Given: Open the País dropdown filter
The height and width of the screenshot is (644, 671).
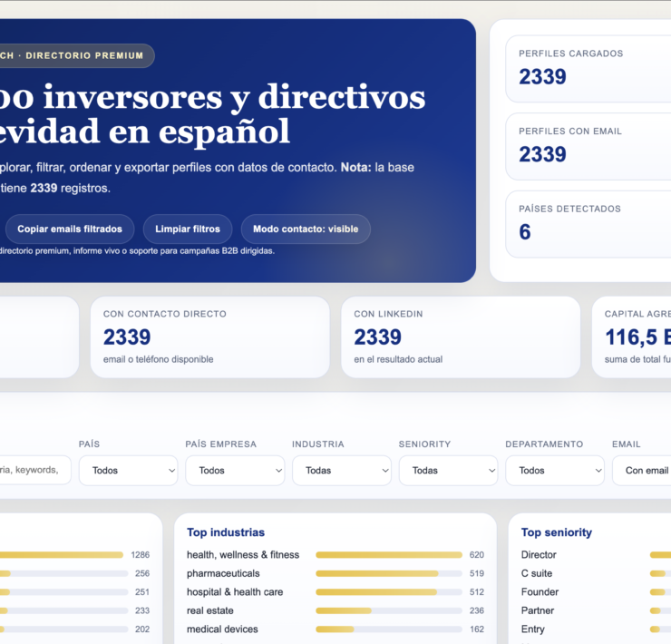Looking at the screenshot, I should click(129, 470).
